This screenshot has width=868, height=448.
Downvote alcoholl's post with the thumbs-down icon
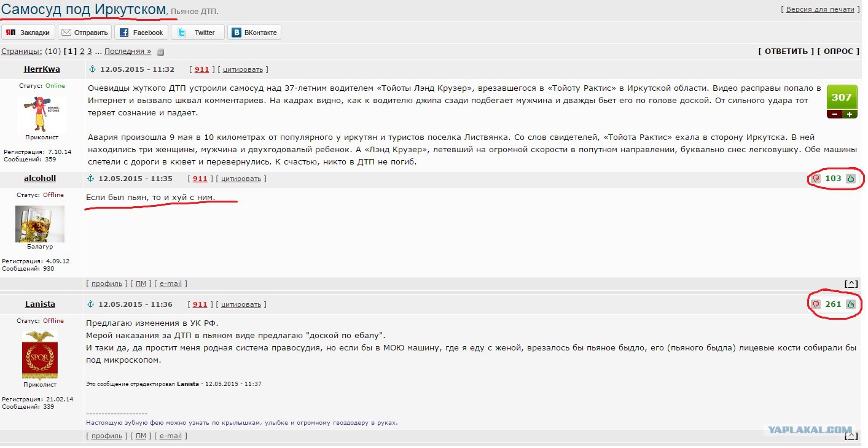point(816,179)
